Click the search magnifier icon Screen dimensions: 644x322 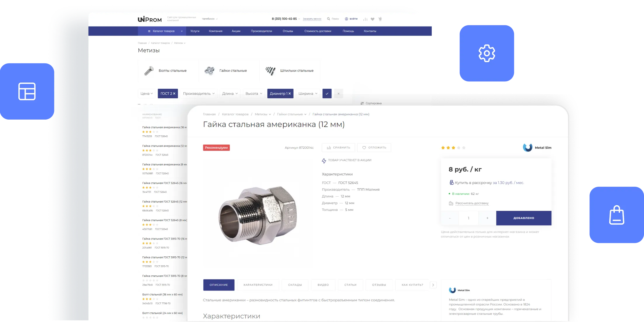coord(328,19)
